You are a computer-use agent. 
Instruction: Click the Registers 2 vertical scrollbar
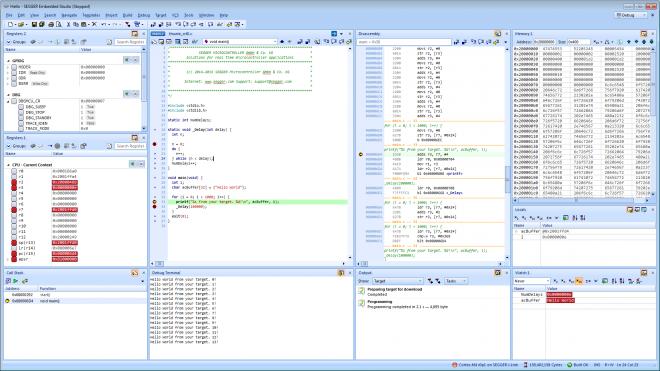[x=144, y=89]
